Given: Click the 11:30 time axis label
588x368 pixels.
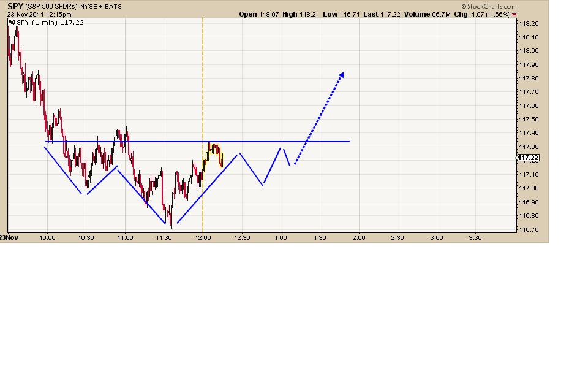Looking at the screenshot, I should pos(164,238).
